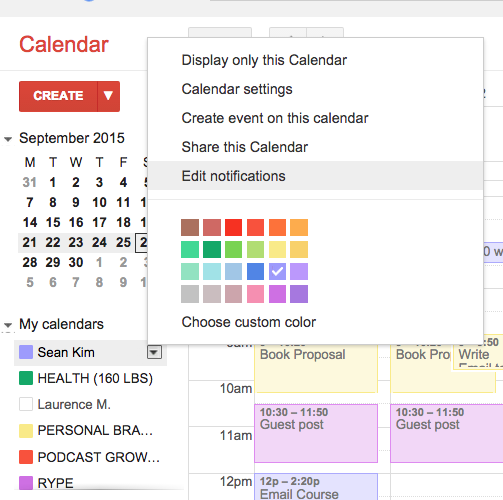Enable the Laurence M. calendar checkbox
The height and width of the screenshot is (500, 503).
pyautogui.click(x=26, y=404)
